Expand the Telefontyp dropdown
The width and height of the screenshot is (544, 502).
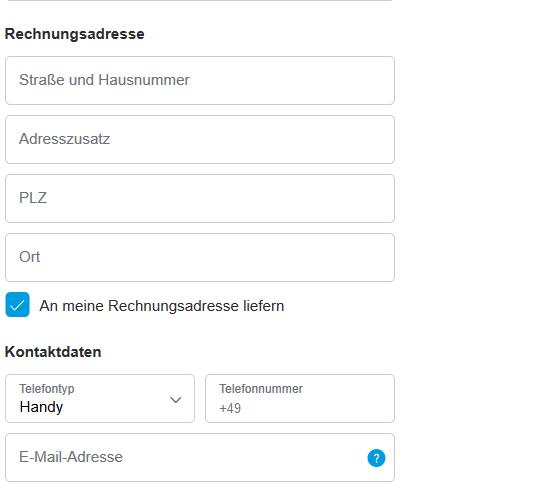[100, 398]
